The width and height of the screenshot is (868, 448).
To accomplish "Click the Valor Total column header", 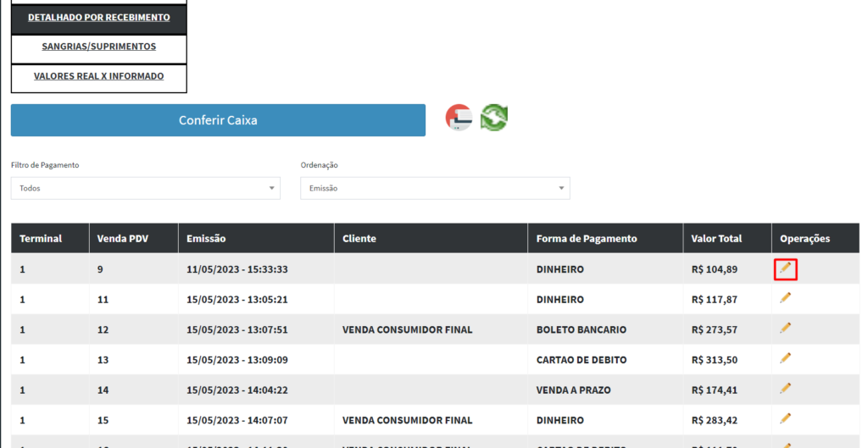I will [x=717, y=239].
